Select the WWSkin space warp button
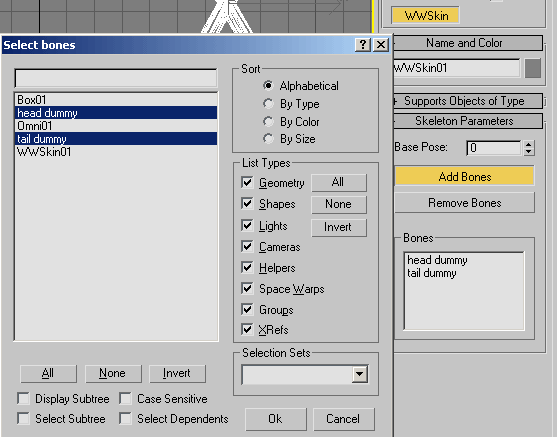The image size is (557, 437). pyautogui.click(x=425, y=16)
